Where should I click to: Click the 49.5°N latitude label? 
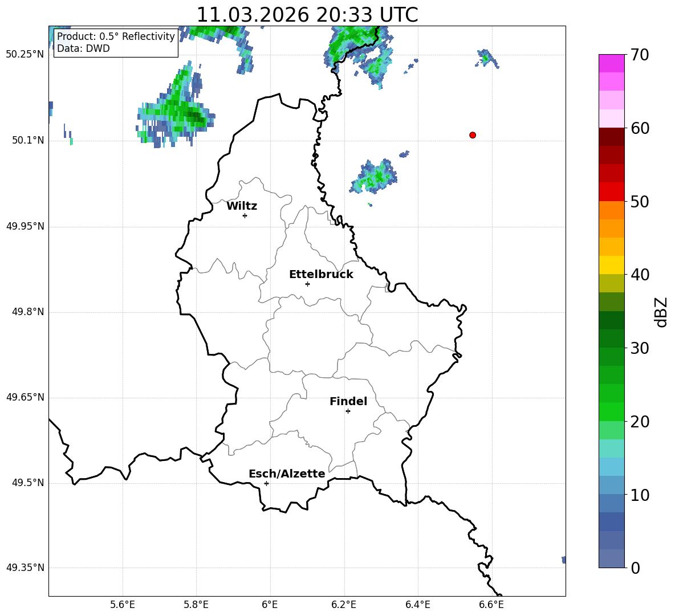tap(28, 483)
